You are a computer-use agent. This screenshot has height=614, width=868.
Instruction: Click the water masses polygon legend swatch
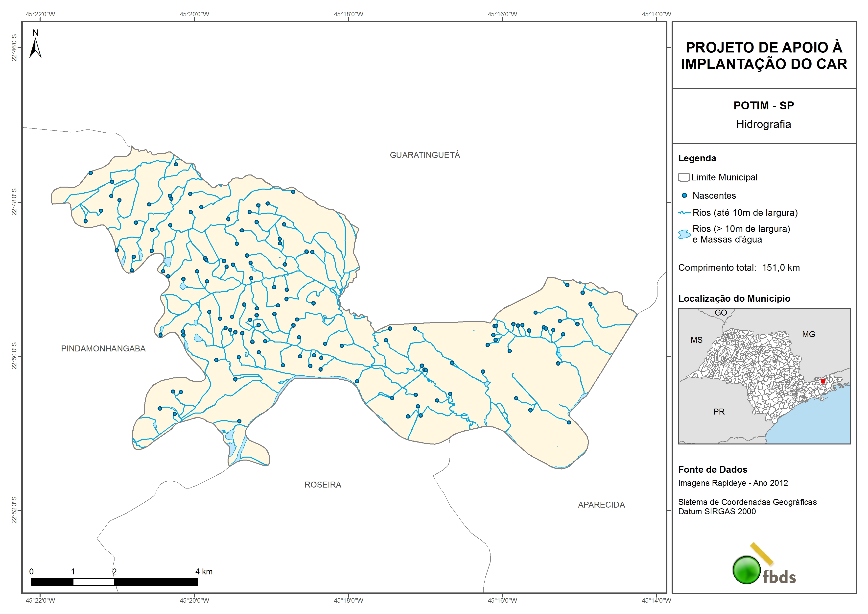coord(684,234)
